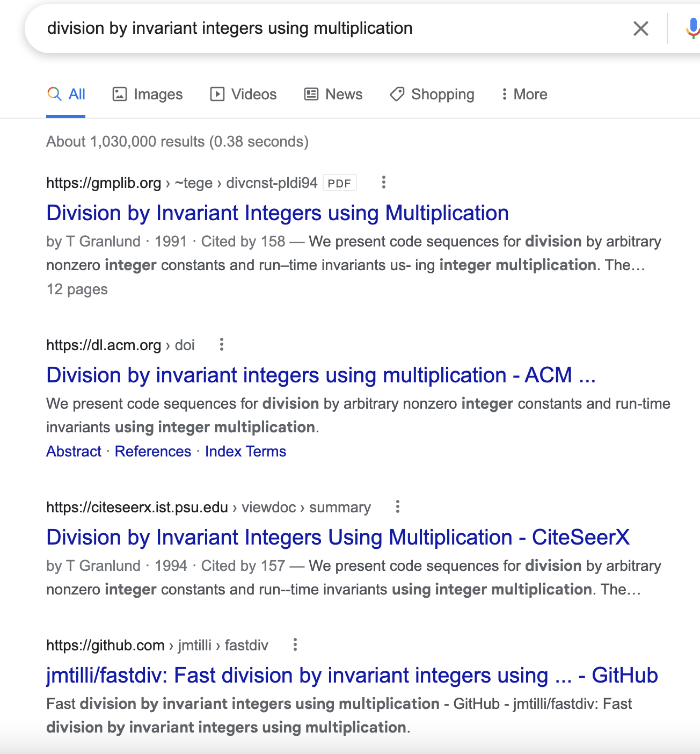The height and width of the screenshot is (754, 700).
Task: Click the '12 pages' text
Action: (x=77, y=289)
